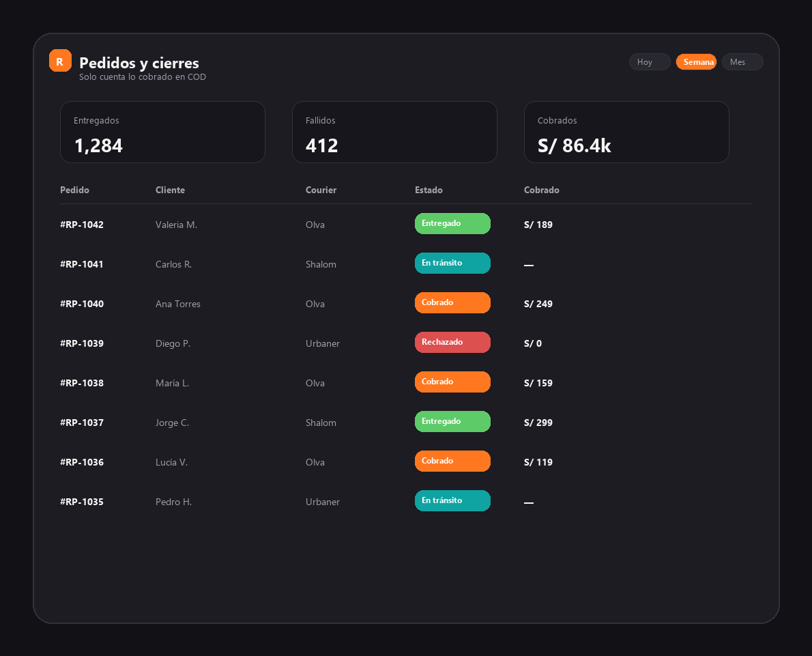
Task: Click the orange R logo icon
Action: 60,61
